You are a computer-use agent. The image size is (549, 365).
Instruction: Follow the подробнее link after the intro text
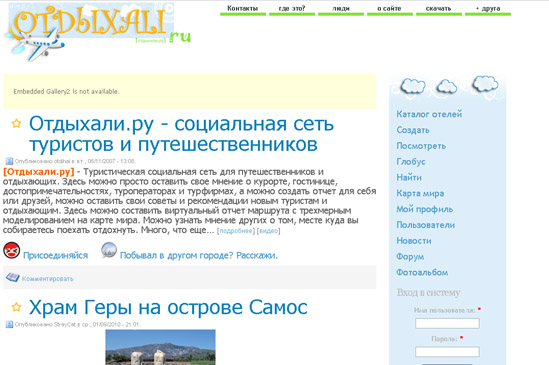pyautogui.click(x=236, y=231)
